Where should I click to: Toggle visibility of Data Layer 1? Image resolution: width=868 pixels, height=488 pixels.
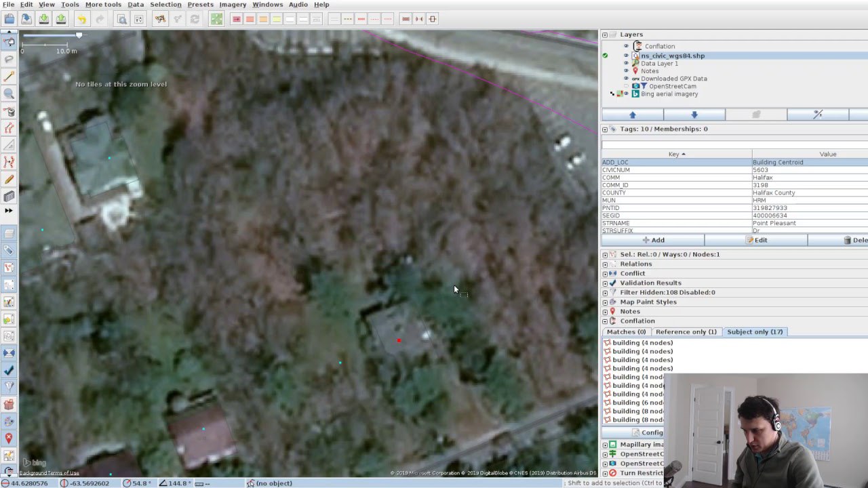click(626, 63)
